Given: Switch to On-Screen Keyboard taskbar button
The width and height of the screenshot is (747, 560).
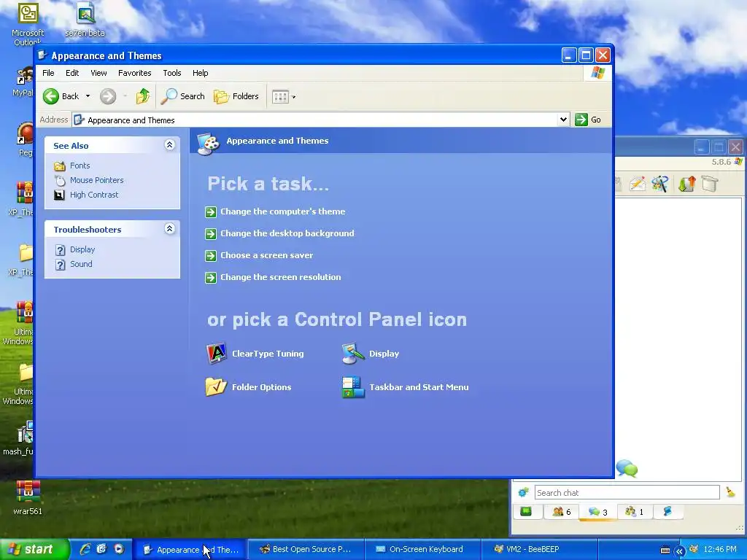Looking at the screenshot, I should (x=422, y=549).
